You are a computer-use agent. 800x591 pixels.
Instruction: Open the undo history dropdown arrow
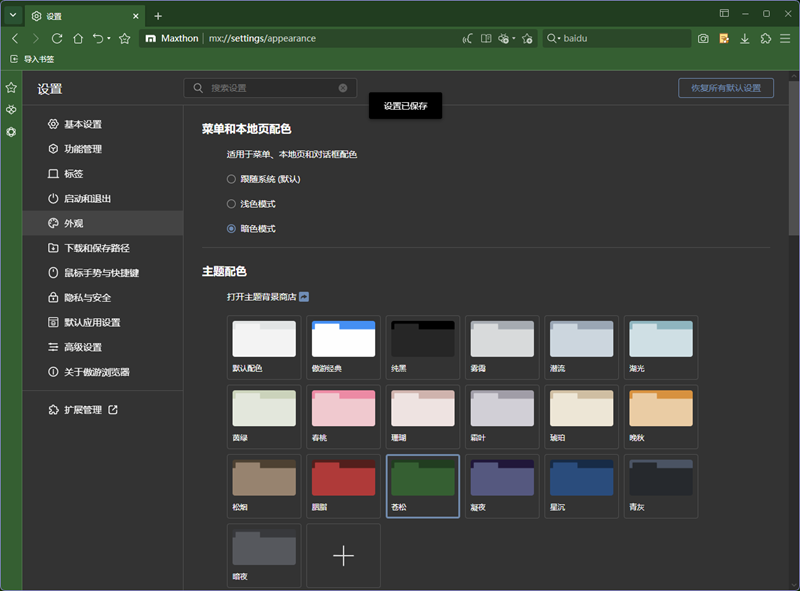coord(109,38)
